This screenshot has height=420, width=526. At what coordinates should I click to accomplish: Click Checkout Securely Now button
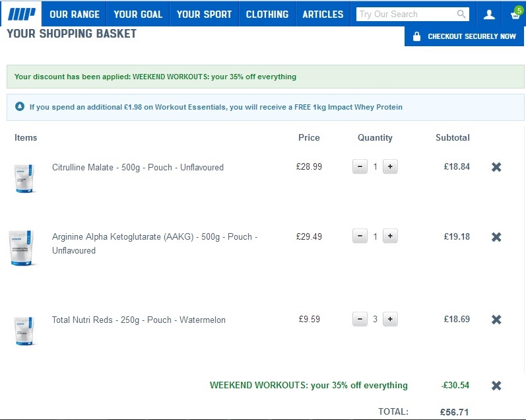click(465, 36)
